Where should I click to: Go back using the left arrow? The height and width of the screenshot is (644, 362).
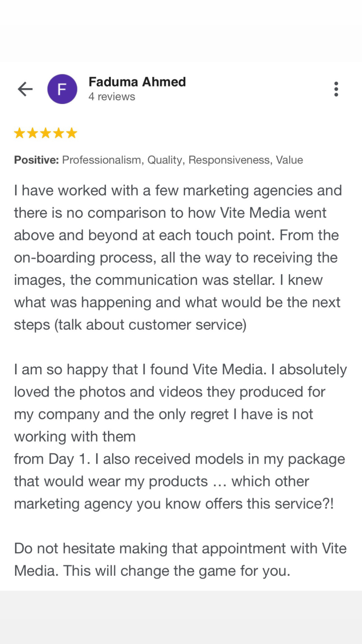pos(25,89)
